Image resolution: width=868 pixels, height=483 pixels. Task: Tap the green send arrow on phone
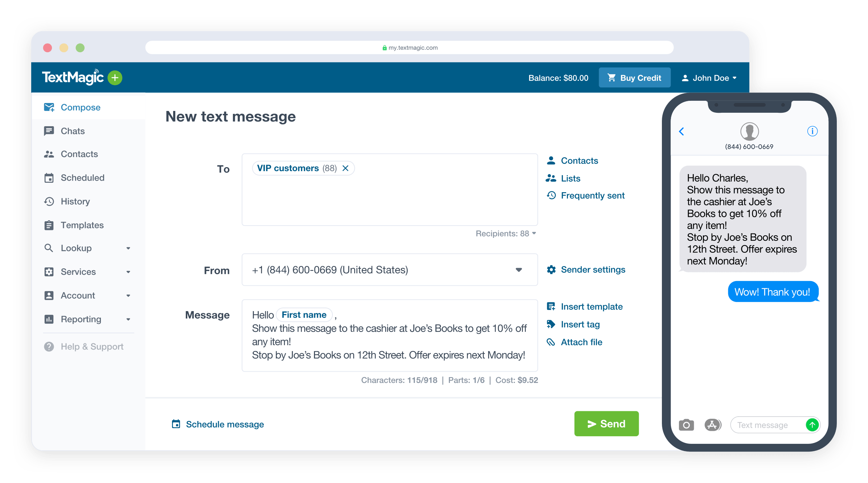point(812,425)
